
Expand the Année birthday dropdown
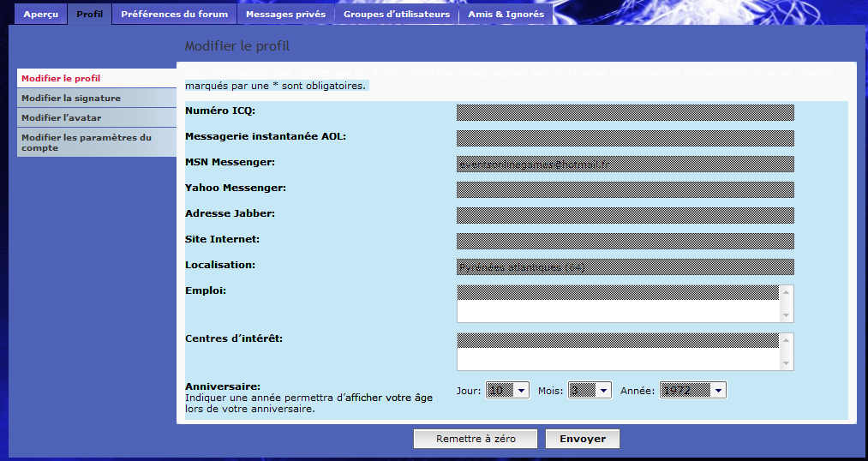coord(692,390)
